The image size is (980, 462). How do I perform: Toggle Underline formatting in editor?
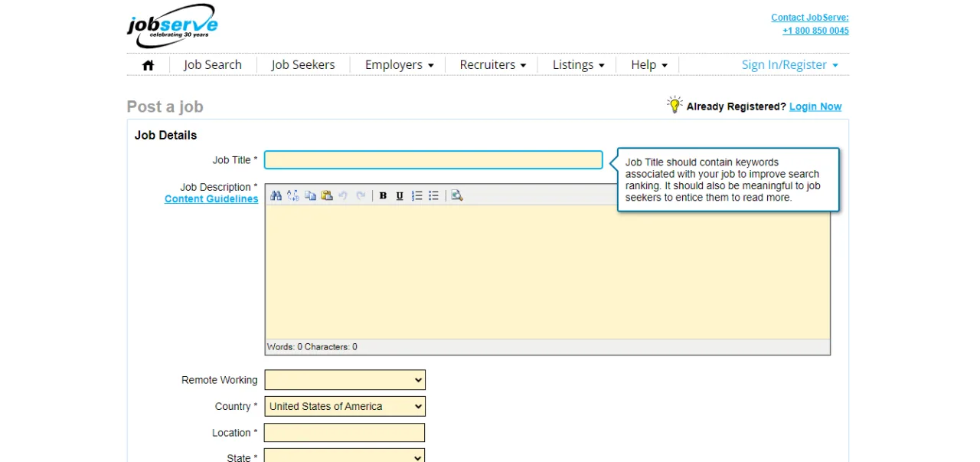pyautogui.click(x=400, y=195)
